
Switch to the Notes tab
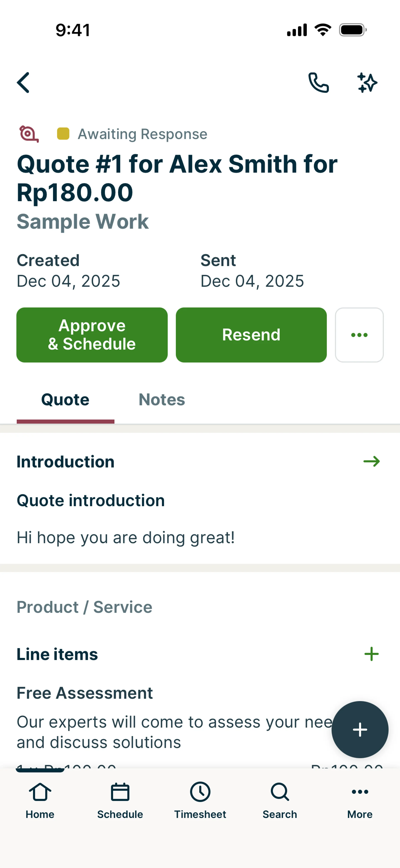point(162,400)
